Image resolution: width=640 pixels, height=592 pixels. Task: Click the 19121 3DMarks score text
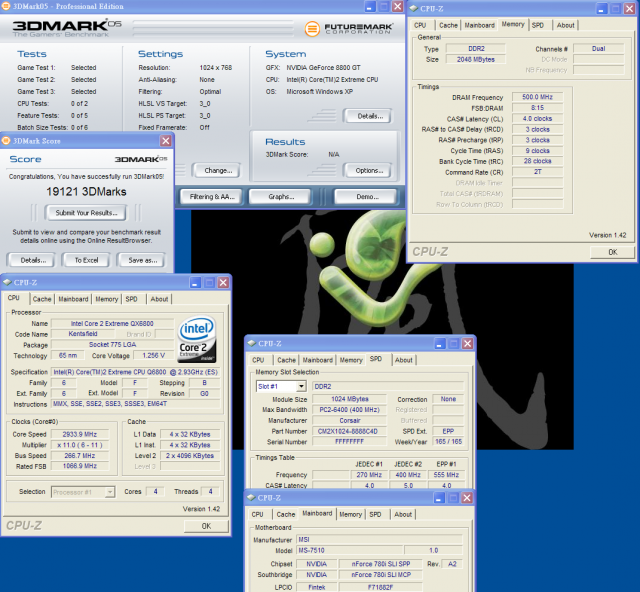(x=86, y=191)
